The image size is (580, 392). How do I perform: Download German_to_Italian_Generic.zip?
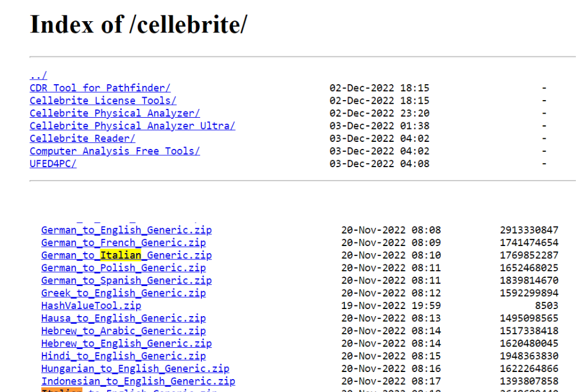click(x=127, y=255)
